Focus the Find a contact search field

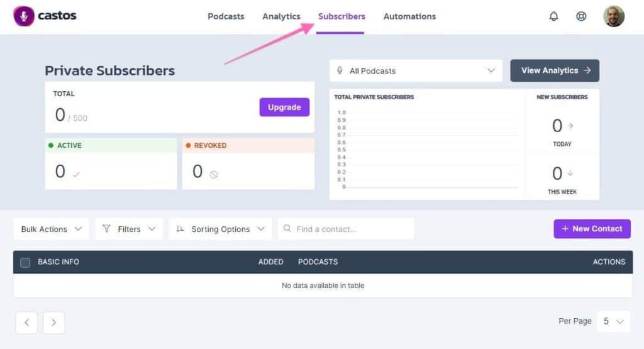pyautogui.click(x=352, y=229)
